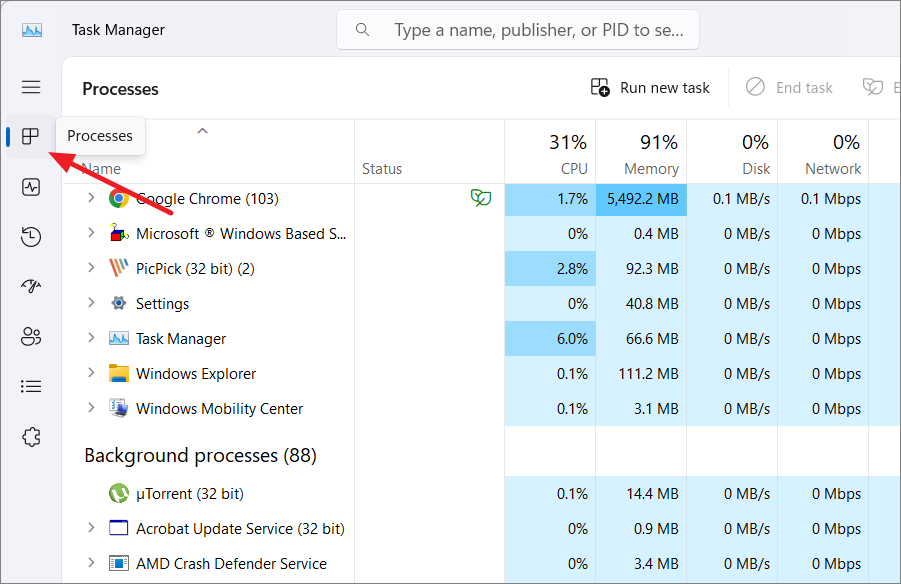901x584 pixels.
Task: Click Settings' 40.8 MB memory cell
Action: tap(641, 303)
